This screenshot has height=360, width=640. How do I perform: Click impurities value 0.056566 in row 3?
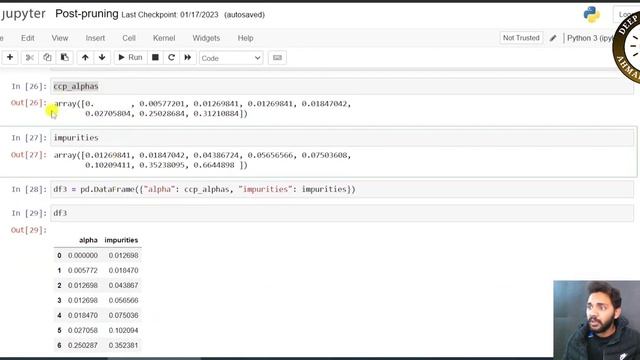[x=123, y=300]
